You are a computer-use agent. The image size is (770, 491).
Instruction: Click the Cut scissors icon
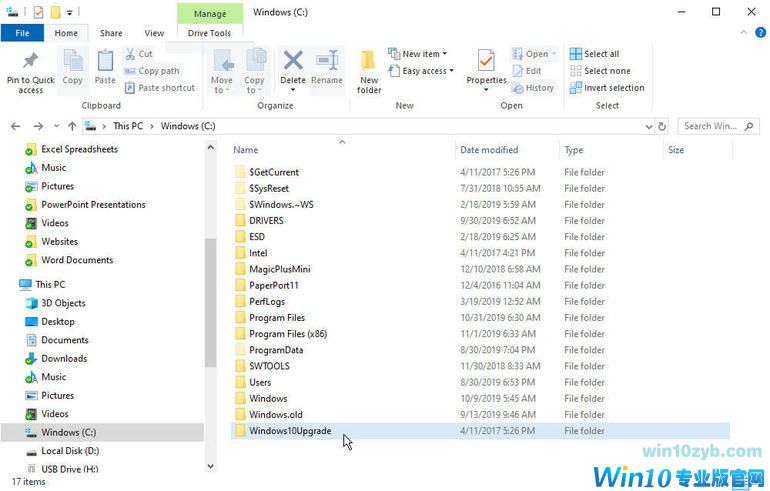point(130,54)
